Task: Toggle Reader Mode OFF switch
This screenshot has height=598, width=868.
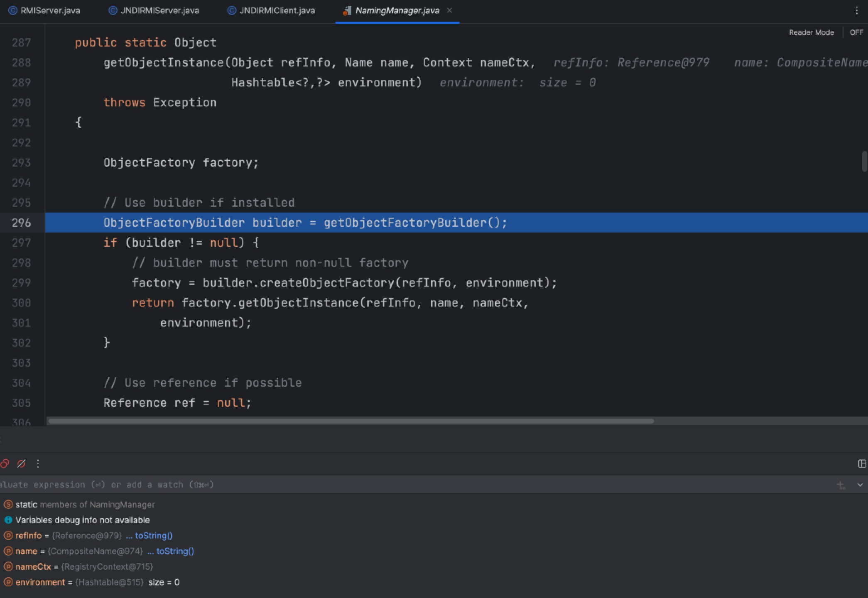Action: click(856, 32)
